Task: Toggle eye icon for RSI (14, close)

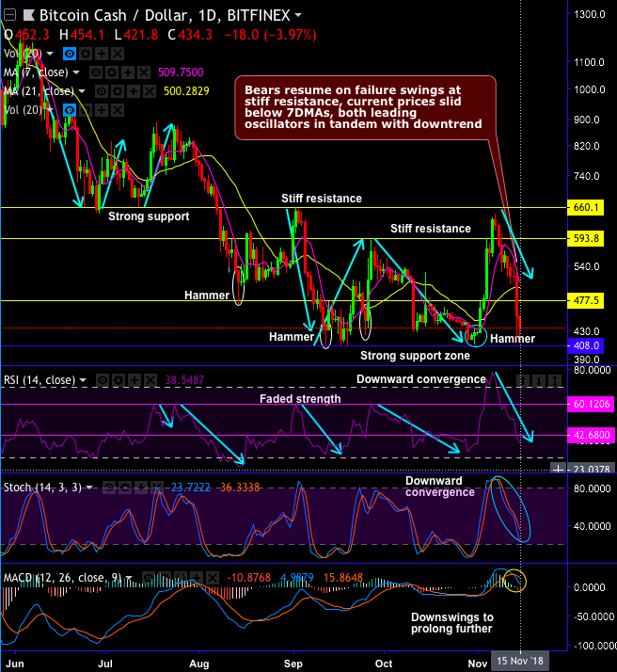Action: 102,380
